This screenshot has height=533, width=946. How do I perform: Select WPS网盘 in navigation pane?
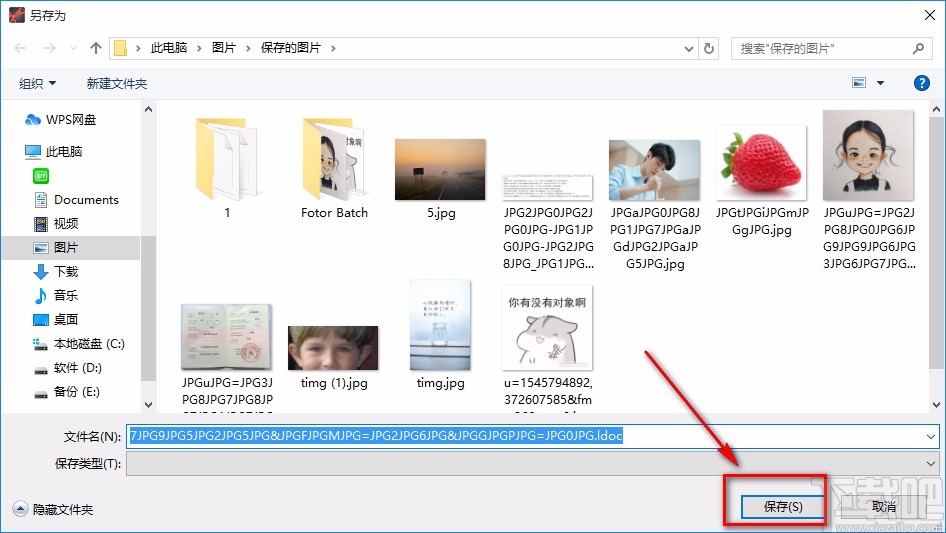60,120
